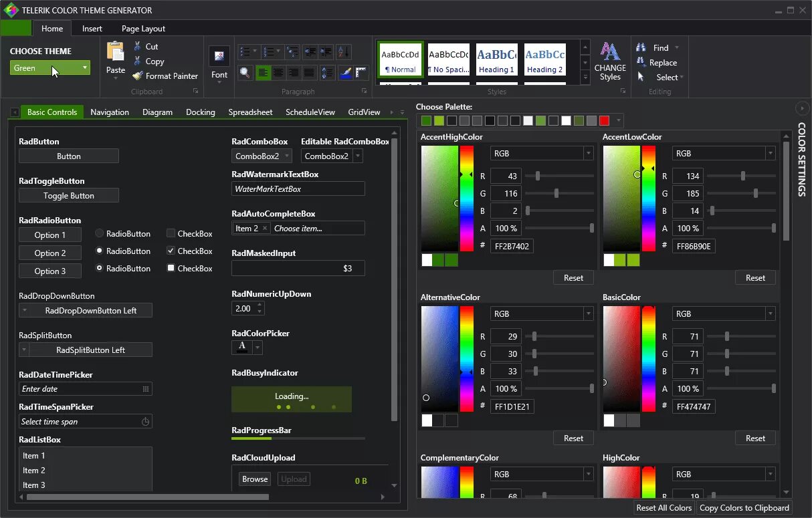Select the first unselected RadioButton
Viewport: 812px width, 518px height.
pyautogui.click(x=99, y=233)
